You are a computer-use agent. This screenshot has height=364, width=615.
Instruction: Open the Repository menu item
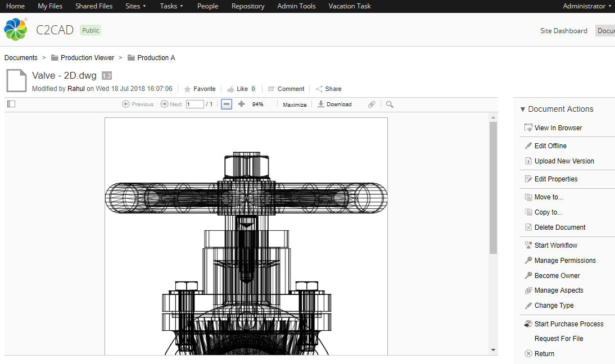click(247, 6)
